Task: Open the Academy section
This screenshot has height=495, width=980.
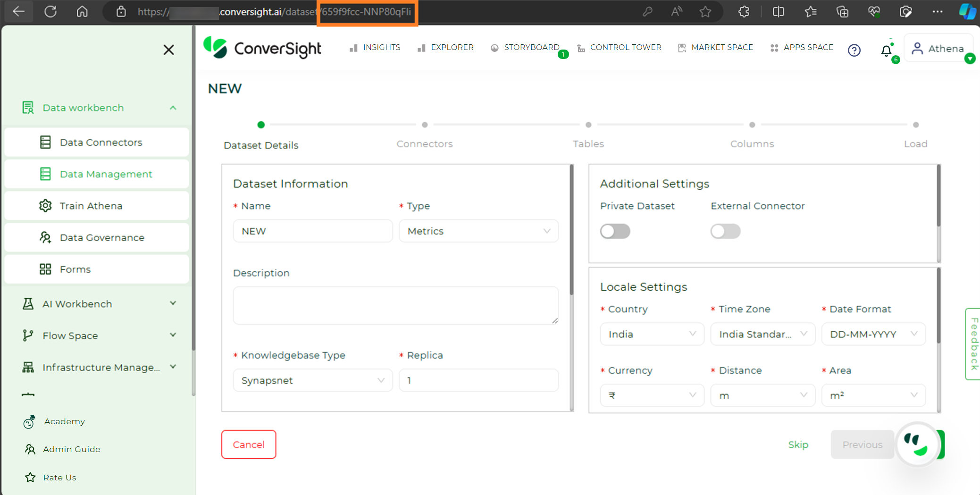Action: (65, 421)
